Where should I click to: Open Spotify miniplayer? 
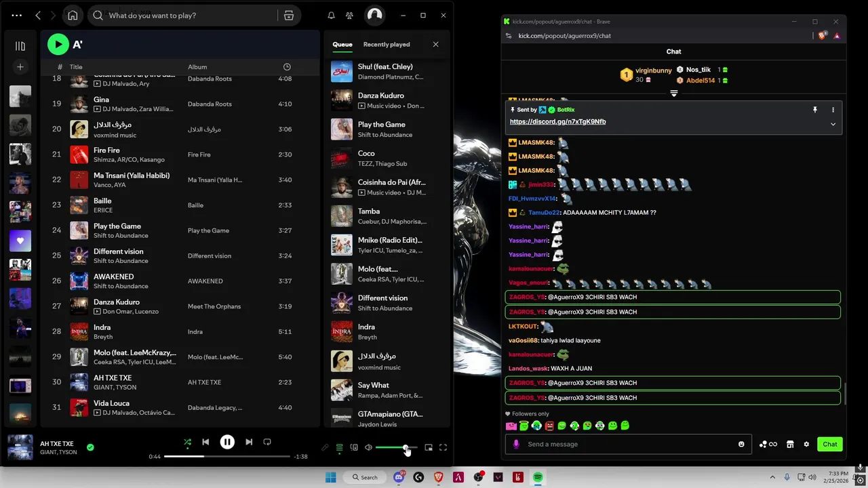click(429, 447)
